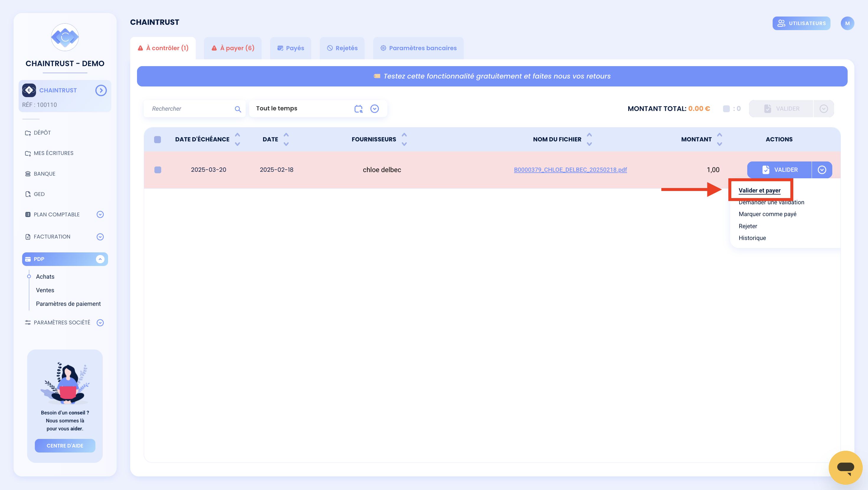Screen dimensions: 868x490
Task: Click the date 2025-02-18 cell
Action: (276, 170)
